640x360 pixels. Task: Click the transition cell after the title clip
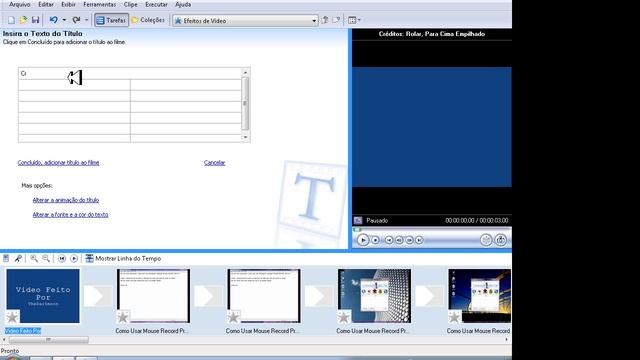click(98, 296)
